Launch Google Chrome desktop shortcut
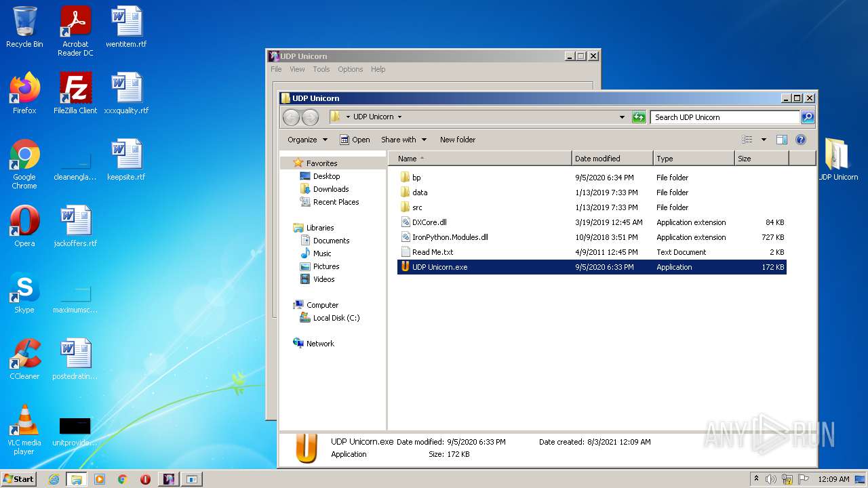Image resolution: width=868 pixels, height=488 pixels. [24, 164]
